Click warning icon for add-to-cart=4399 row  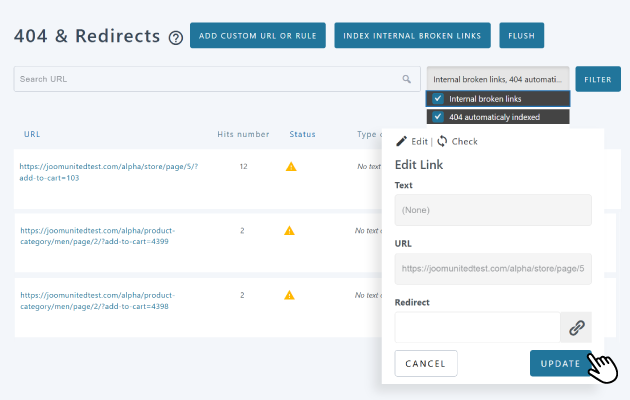point(289,230)
